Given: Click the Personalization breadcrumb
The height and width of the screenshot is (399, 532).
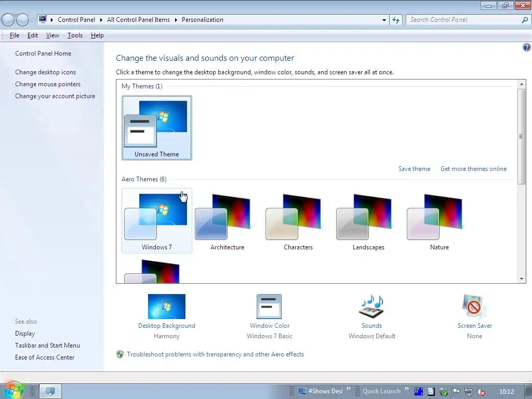Looking at the screenshot, I should pos(203,20).
